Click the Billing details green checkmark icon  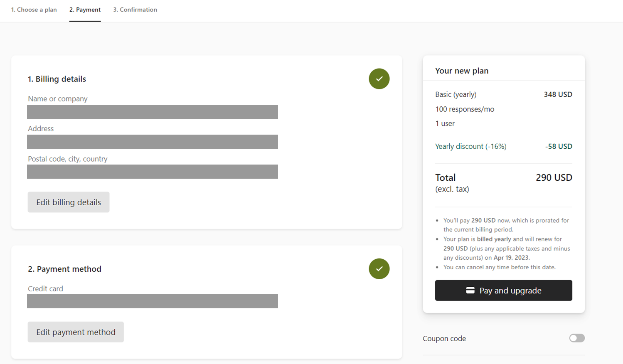pos(379,79)
